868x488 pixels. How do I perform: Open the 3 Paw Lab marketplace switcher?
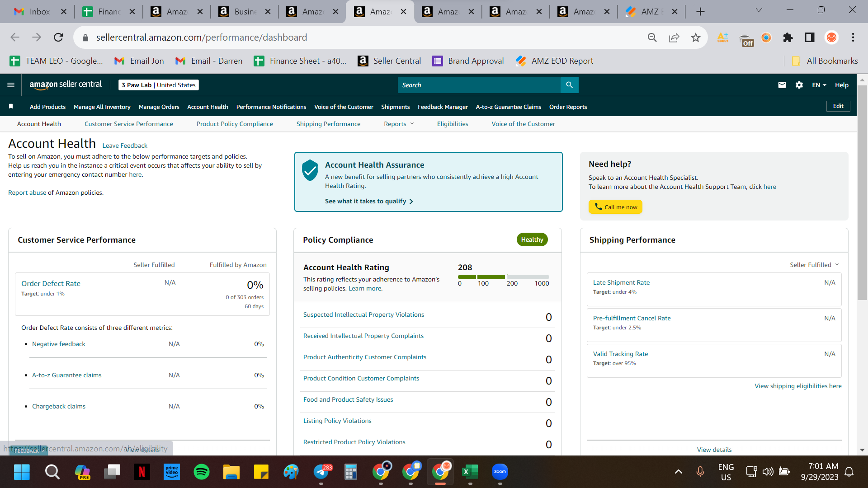[159, 85]
